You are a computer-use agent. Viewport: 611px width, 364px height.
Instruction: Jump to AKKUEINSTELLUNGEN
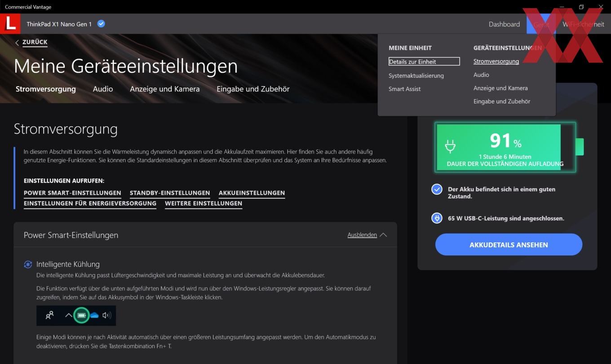[x=252, y=193]
